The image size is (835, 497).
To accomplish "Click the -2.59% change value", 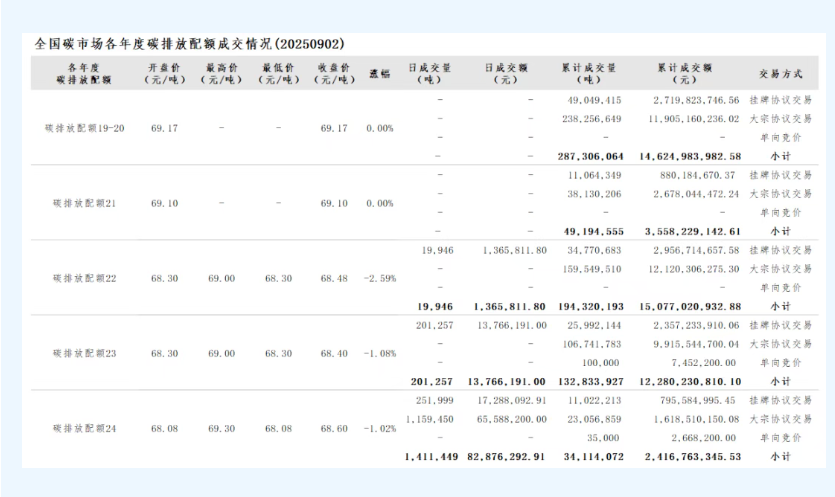I will click(x=380, y=278).
